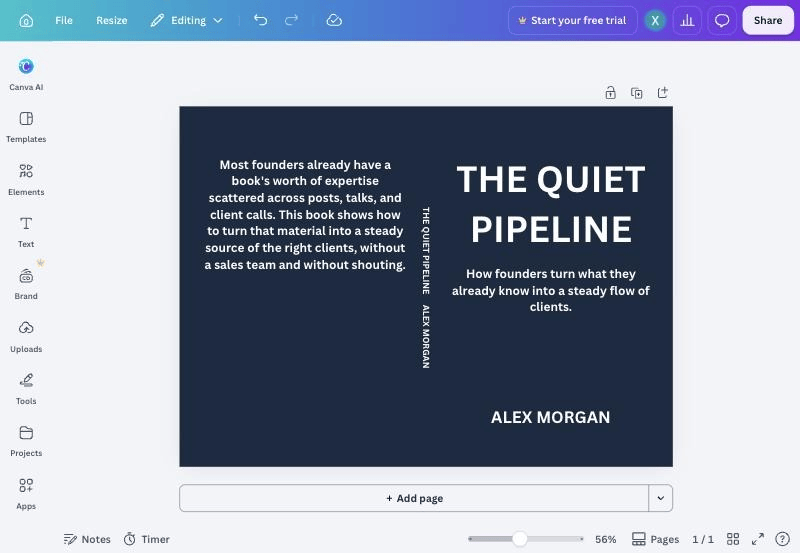Click the add page icon above the canvas

tap(662, 93)
